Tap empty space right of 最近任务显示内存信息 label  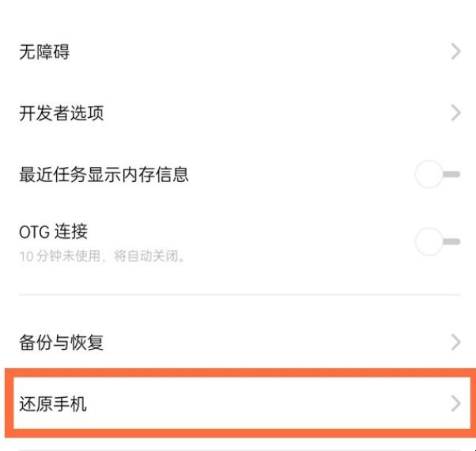click(x=300, y=174)
